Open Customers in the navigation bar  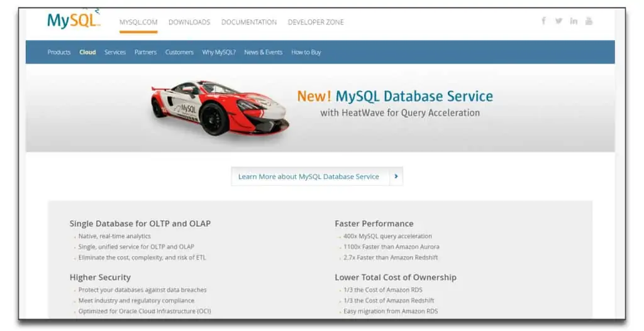point(179,52)
